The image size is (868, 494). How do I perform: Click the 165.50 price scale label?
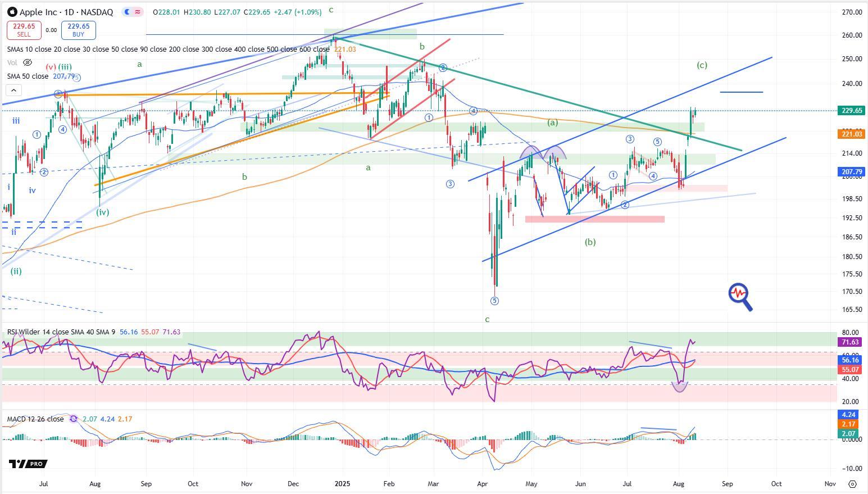click(852, 309)
